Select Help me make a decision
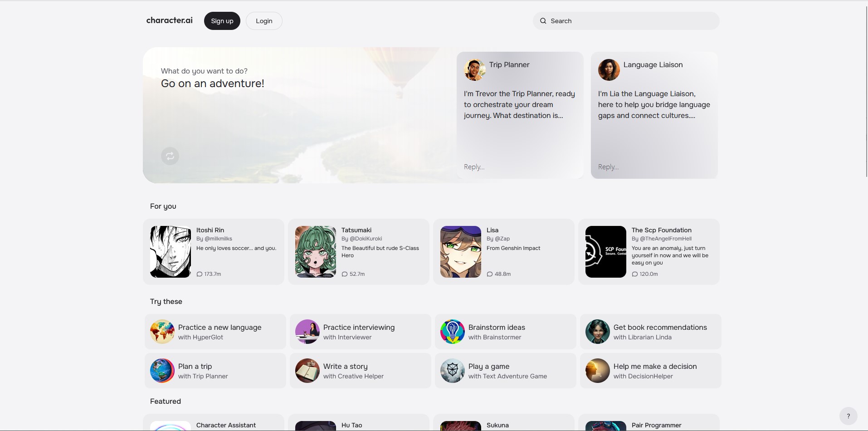Screen dimensions: 868x431 (651, 371)
